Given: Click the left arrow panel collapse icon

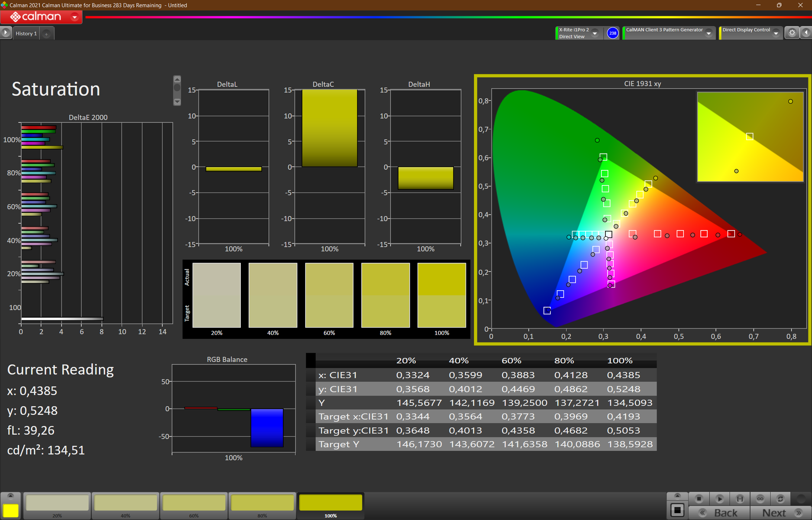Looking at the screenshot, I should pyautogui.click(x=806, y=33).
